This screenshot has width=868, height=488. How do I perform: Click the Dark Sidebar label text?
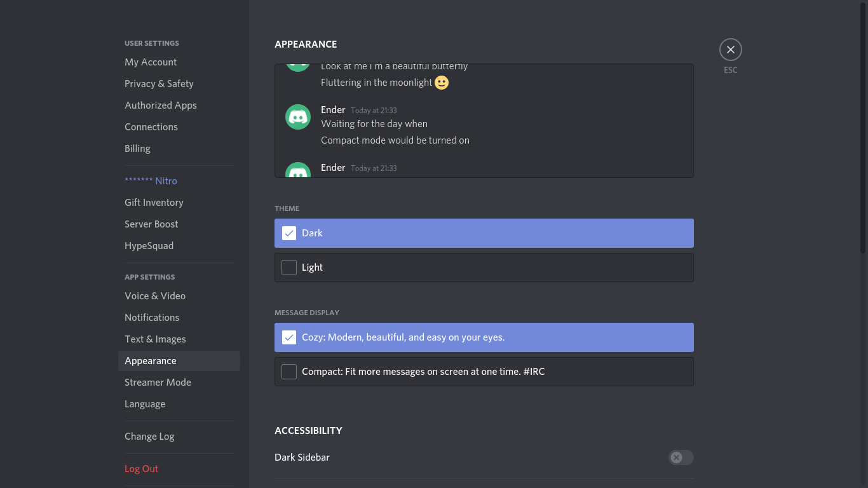pyautogui.click(x=302, y=457)
